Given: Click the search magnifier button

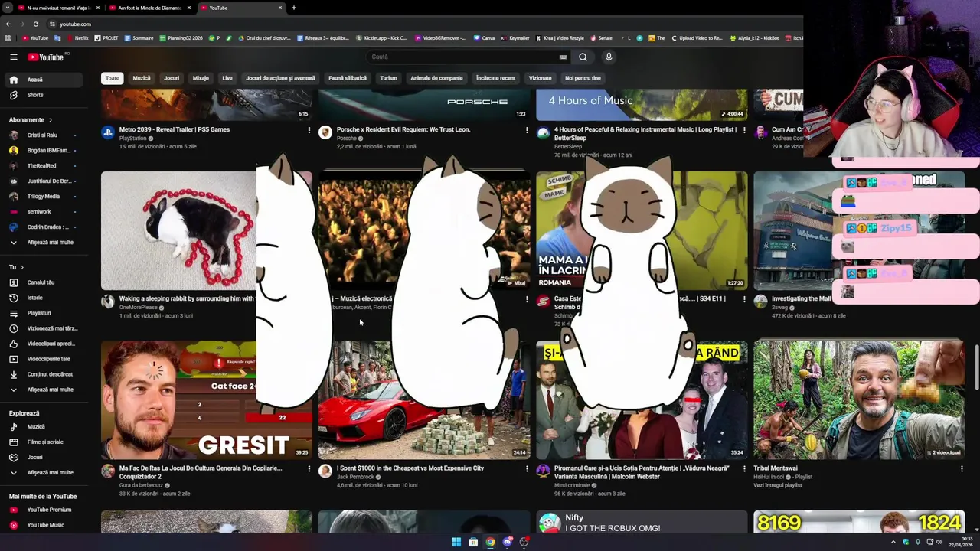Looking at the screenshot, I should (x=583, y=57).
